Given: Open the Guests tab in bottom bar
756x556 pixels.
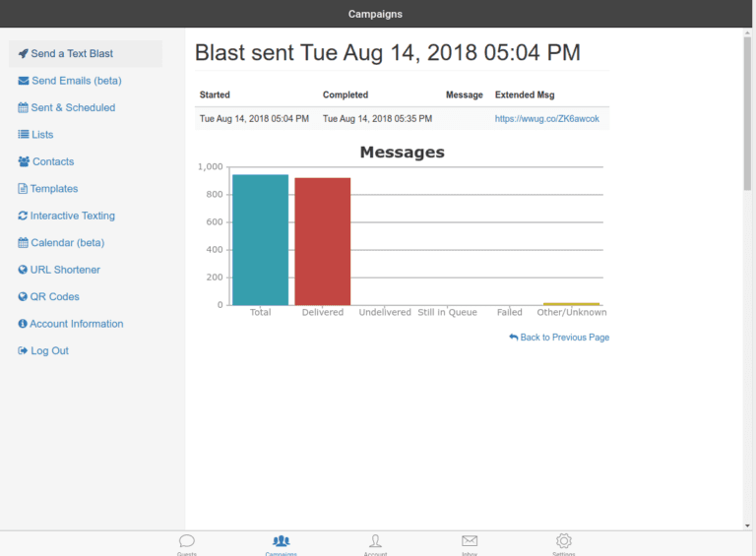Looking at the screenshot, I should point(186,543).
